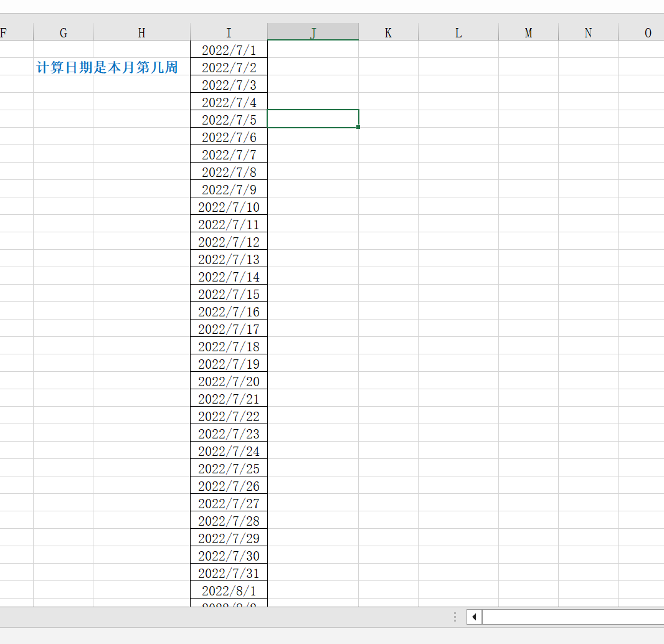Image resolution: width=664 pixels, height=644 pixels.
Task: Select cell containing 2022/7/21
Action: click(229, 398)
